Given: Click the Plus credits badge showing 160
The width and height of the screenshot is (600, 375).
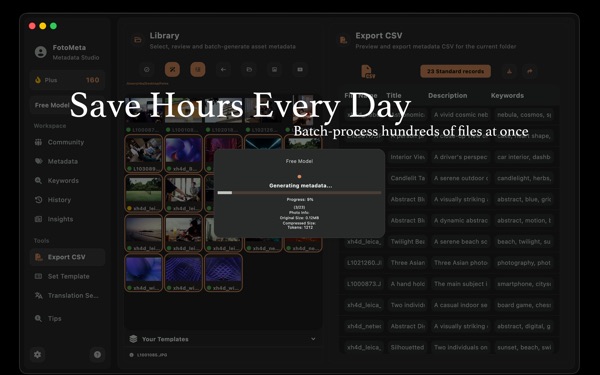Looking at the screenshot, I should coord(67,80).
